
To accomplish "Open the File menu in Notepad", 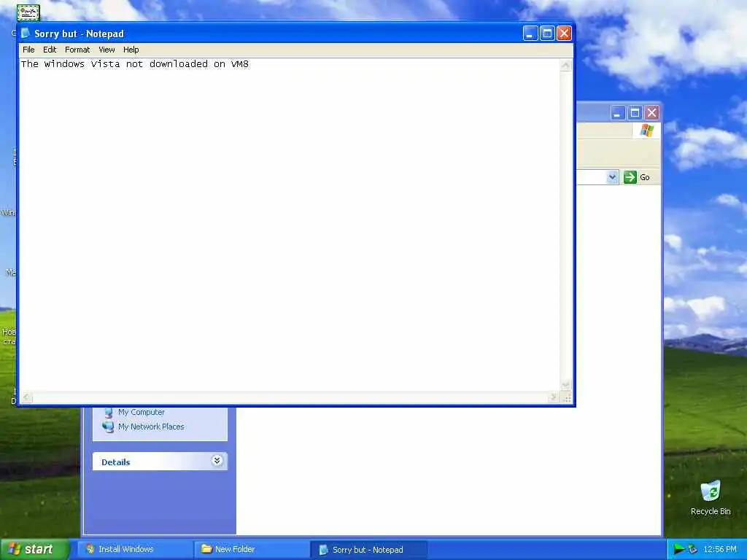I will [x=28, y=50].
